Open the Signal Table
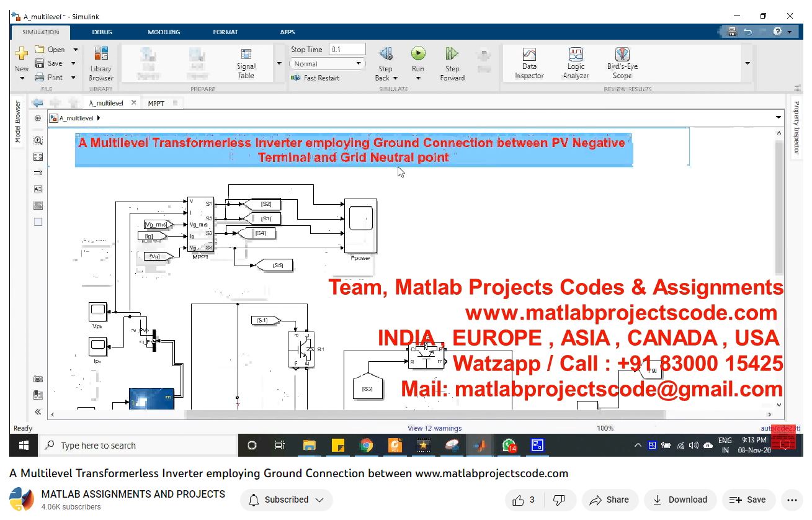The height and width of the screenshot is (520, 812). 246,64
